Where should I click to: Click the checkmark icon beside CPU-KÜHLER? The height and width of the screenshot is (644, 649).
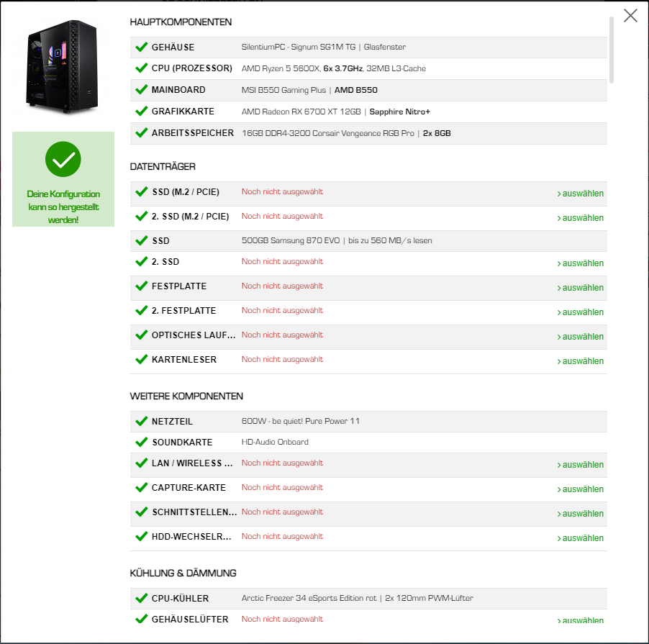[x=142, y=599]
